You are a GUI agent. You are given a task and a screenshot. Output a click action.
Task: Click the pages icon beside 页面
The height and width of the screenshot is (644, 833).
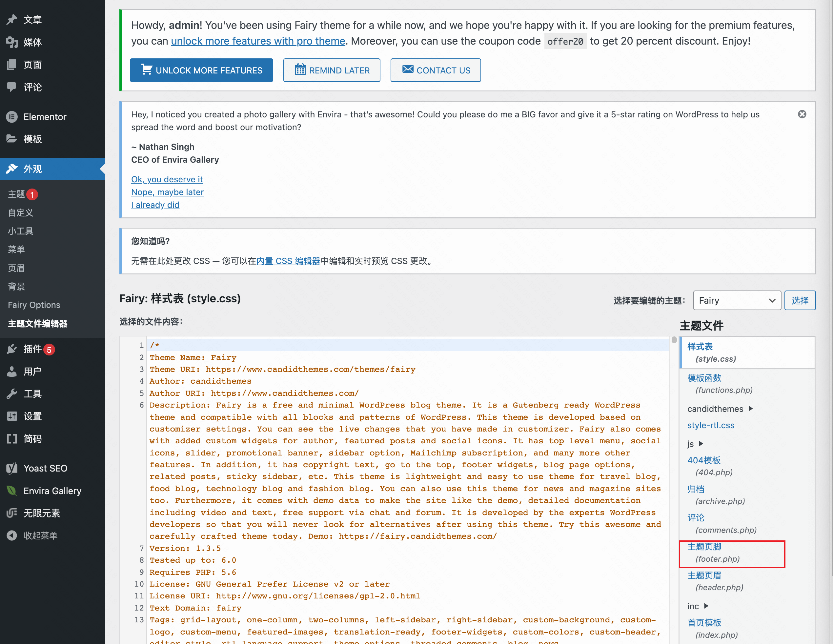click(x=12, y=65)
